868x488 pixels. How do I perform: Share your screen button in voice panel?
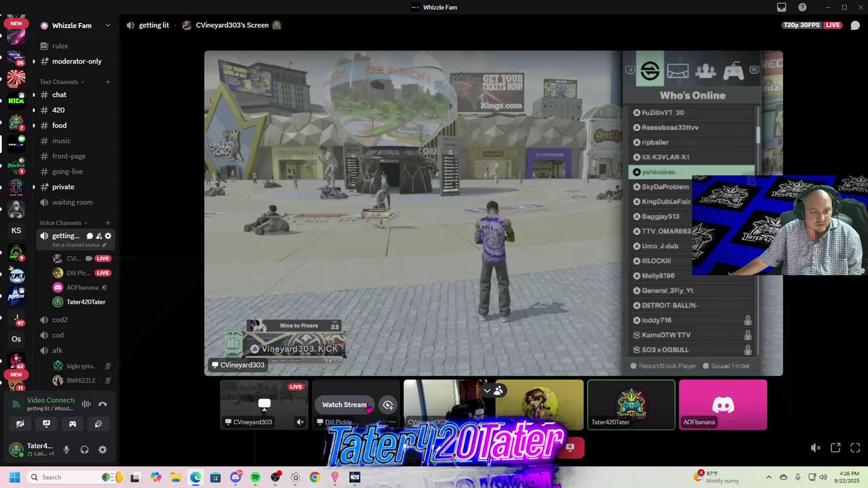(46, 424)
